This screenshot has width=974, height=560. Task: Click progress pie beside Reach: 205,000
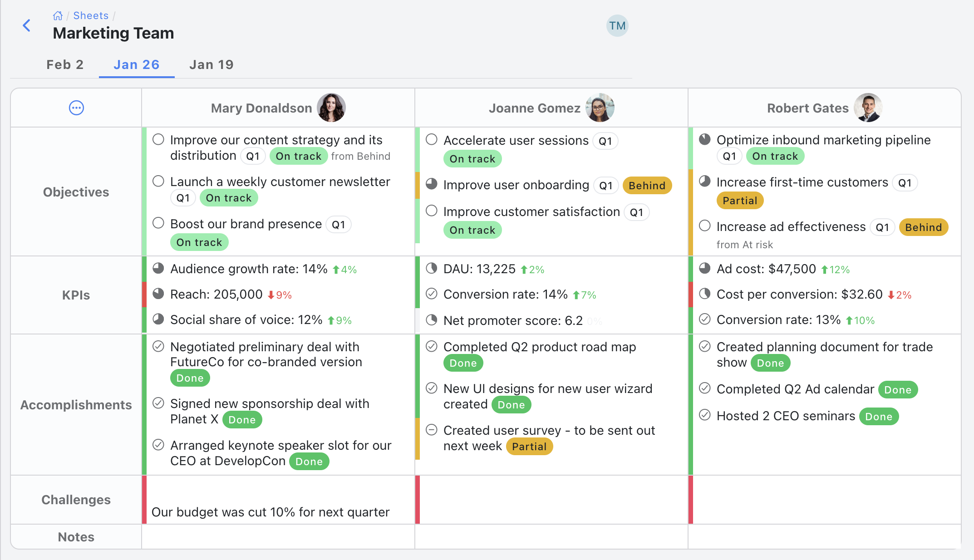coord(158,294)
